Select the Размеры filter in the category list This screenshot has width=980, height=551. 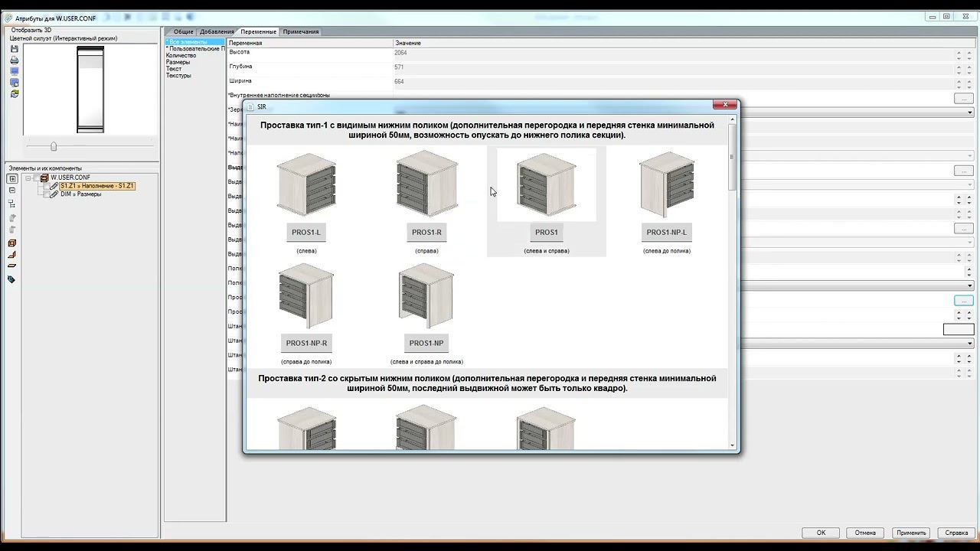tap(178, 63)
